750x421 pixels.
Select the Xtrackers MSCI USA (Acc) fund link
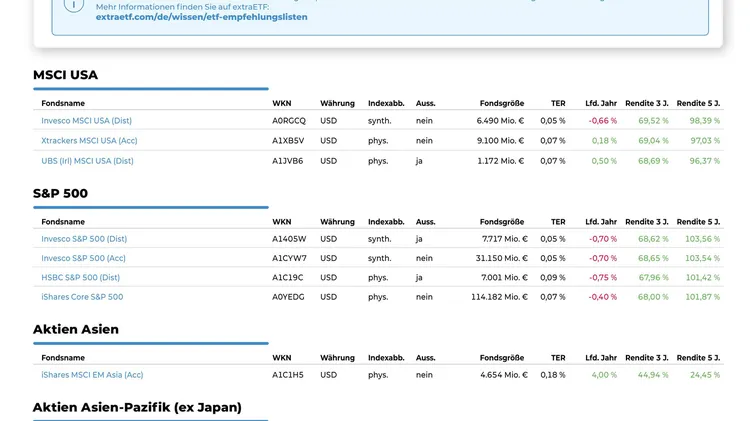[x=89, y=141]
